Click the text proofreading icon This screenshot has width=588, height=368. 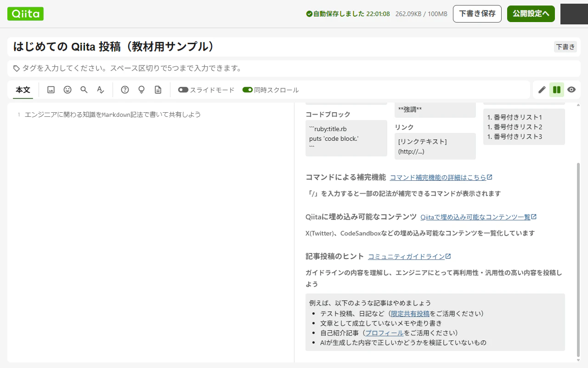click(x=101, y=90)
